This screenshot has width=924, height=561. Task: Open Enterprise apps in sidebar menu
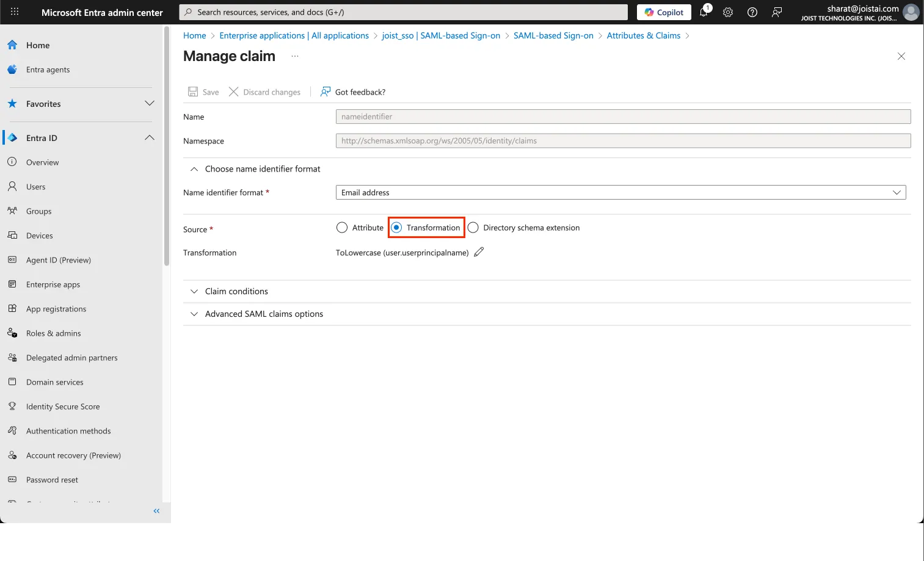click(x=53, y=284)
